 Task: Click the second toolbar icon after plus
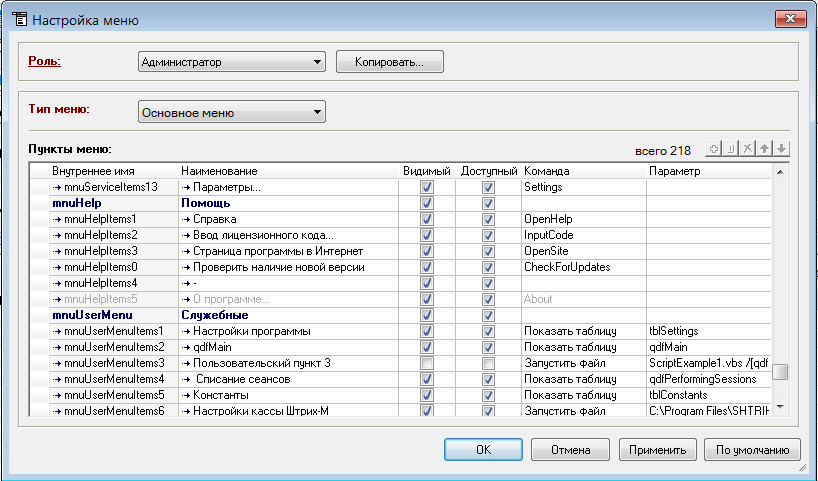pos(731,150)
